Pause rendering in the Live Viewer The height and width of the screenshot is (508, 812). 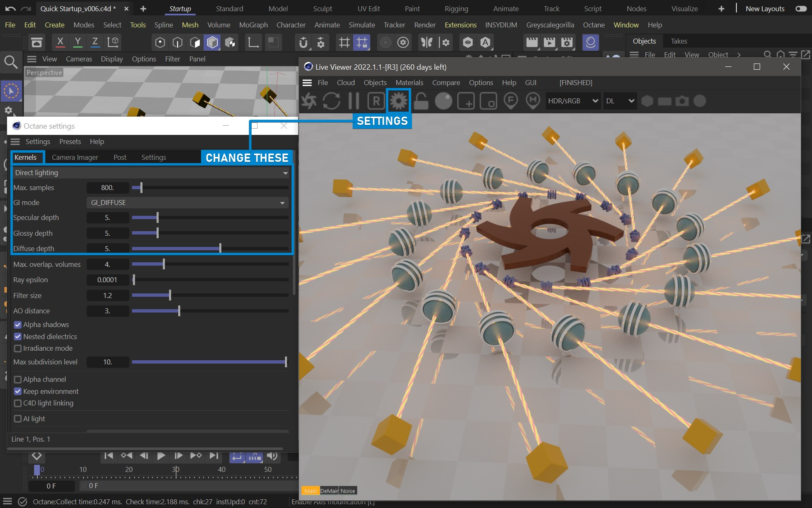(353, 101)
